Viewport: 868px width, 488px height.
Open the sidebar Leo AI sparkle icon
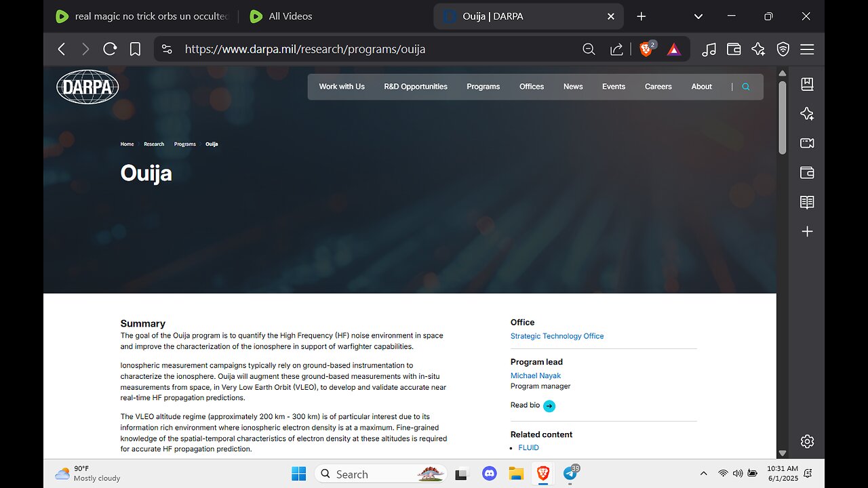click(x=807, y=114)
